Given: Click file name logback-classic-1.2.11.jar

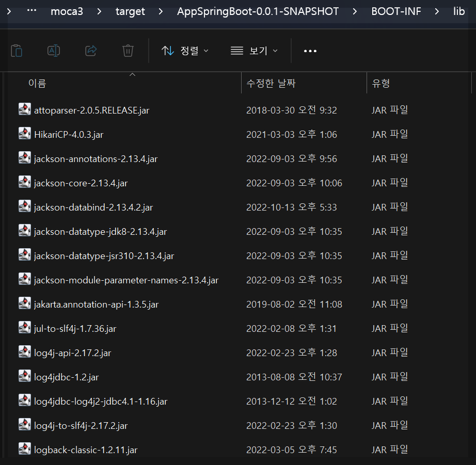Looking at the screenshot, I should point(86,450).
